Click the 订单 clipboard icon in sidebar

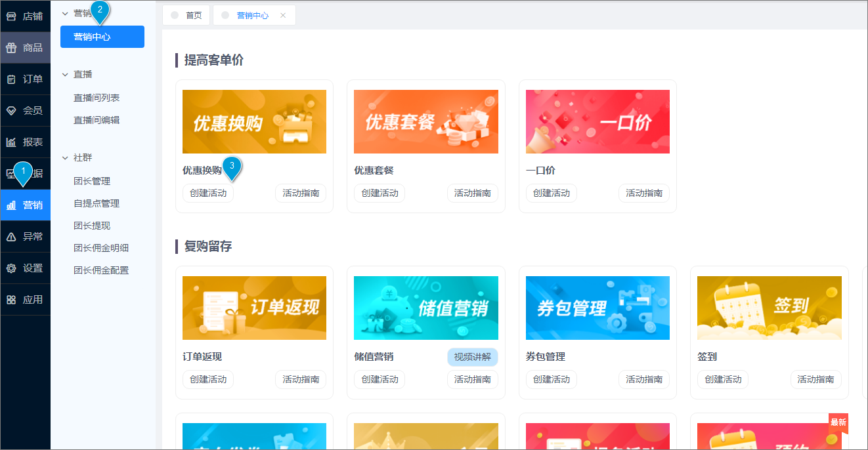click(x=11, y=79)
